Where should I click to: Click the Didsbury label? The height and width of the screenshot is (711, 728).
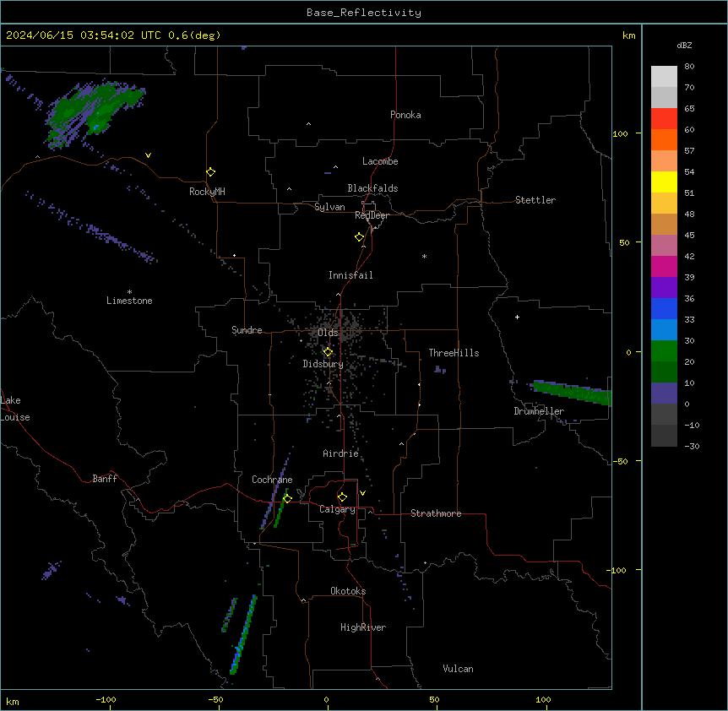[323, 364]
